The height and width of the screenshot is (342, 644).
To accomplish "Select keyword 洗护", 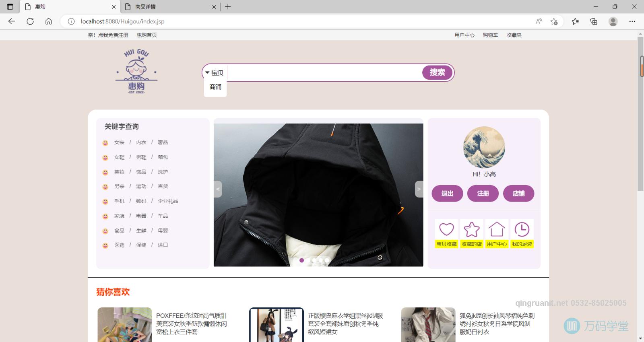I will [163, 172].
